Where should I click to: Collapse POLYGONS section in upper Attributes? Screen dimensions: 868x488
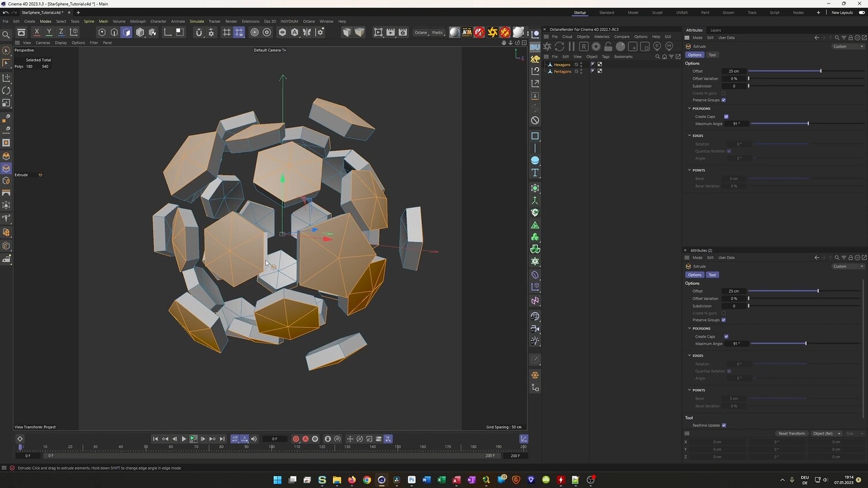coord(689,108)
